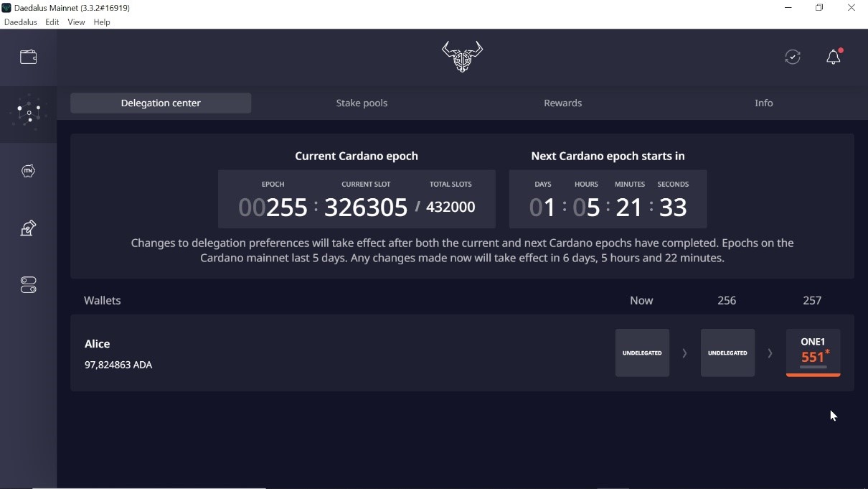Switch to the Delegation center tab
The image size is (868, 489).
click(x=161, y=103)
